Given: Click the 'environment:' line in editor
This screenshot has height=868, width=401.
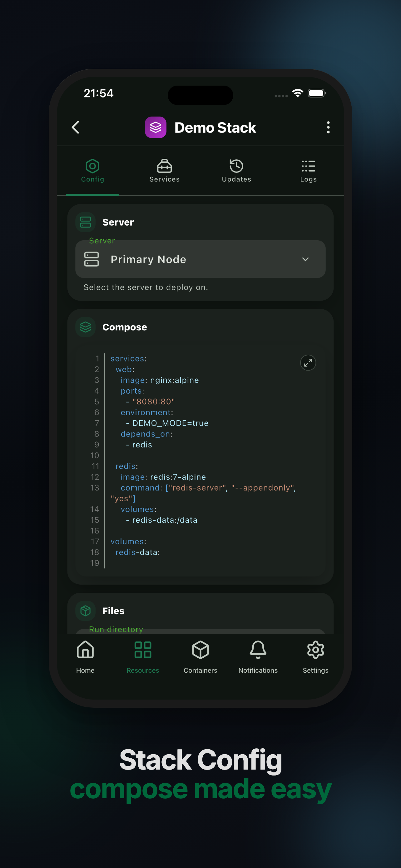Looking at the screenshot, I should [147, 412].
